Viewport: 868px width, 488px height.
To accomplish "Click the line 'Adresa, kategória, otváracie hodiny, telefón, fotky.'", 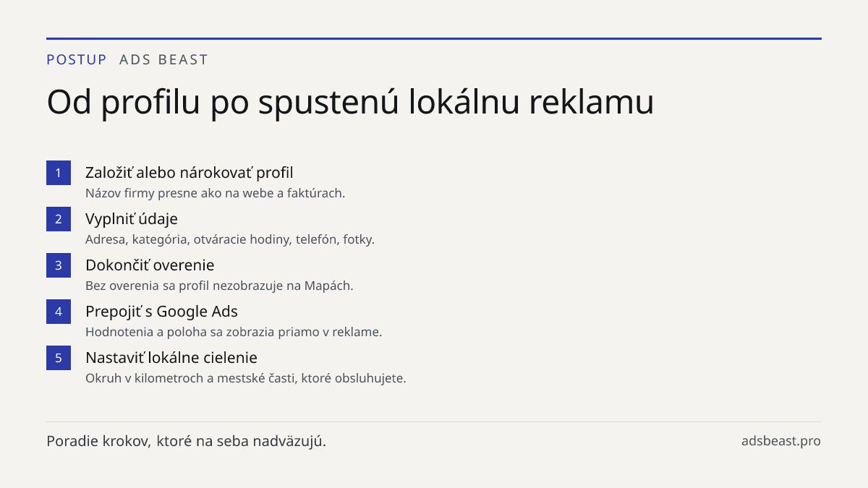I will (x=230, y=239).
